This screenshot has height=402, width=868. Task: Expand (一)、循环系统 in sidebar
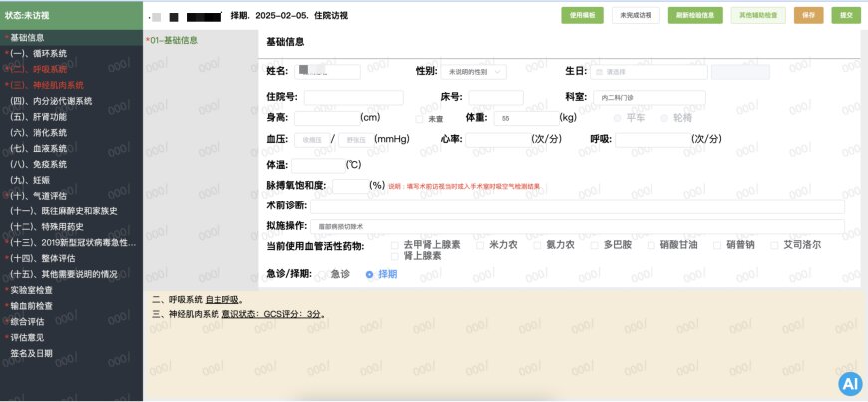(38, 54)
